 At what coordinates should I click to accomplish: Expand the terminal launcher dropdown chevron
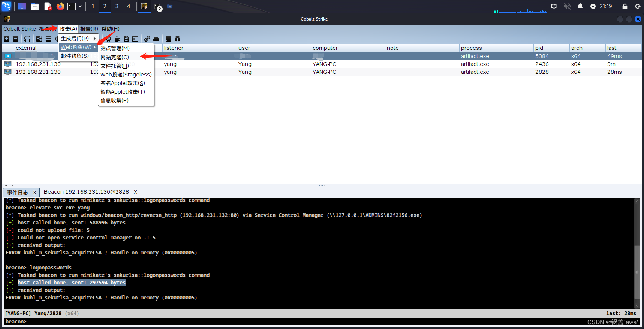(x=80, y=6)
